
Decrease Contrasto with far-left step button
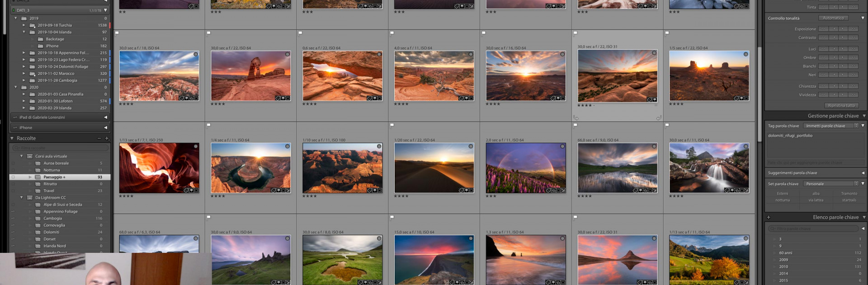[823, 38]
